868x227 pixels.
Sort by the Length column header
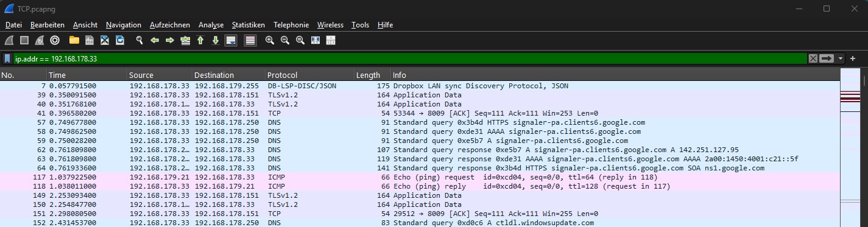(x=372, y=75)
